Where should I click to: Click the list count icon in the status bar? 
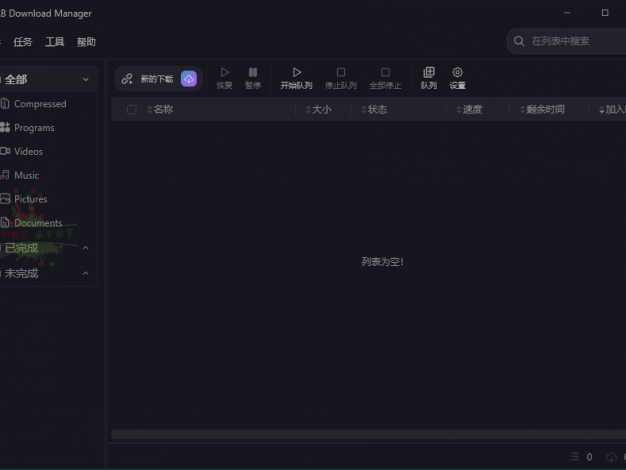(x=574, y=457)
